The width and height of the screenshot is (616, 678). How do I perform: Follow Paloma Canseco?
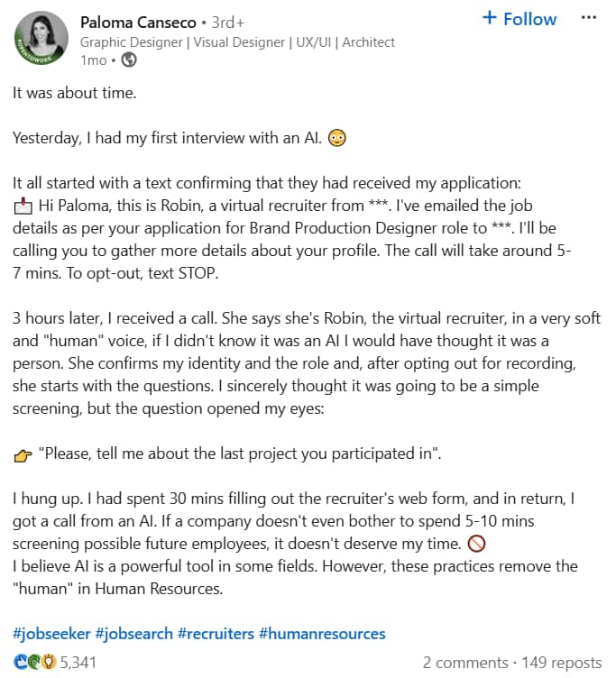pyautogui.click(x=519, y=19)
